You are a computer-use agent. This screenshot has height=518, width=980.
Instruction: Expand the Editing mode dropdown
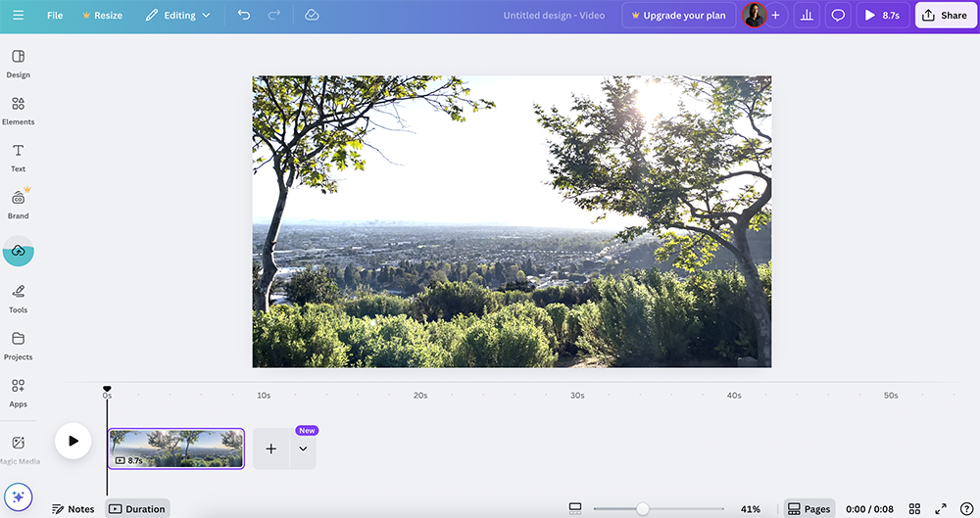tap(178, 15)
